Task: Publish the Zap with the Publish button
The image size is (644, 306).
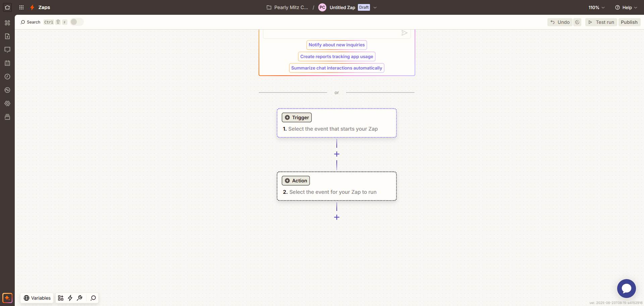Action: [x=629, y=22]
